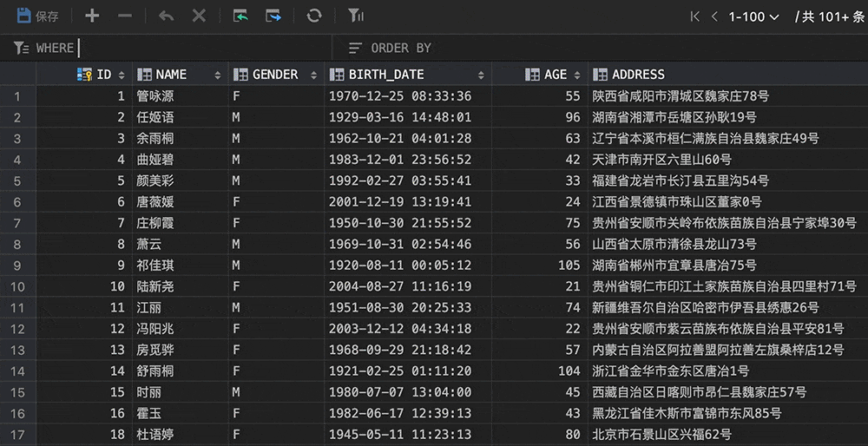Viewport: 868px width, 446px height.
Task: Toggle sort arrows on NAME column
Action: point(219,75)
